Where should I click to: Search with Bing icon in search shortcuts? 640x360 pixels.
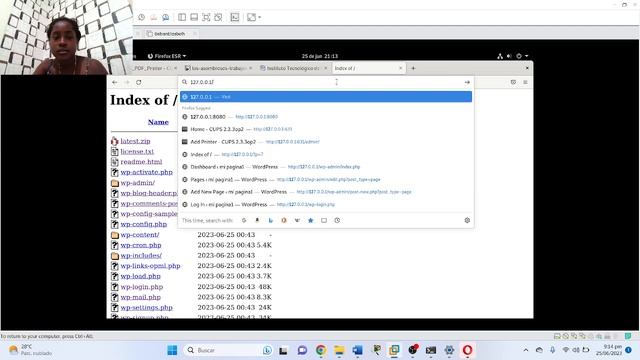point(271,220)
